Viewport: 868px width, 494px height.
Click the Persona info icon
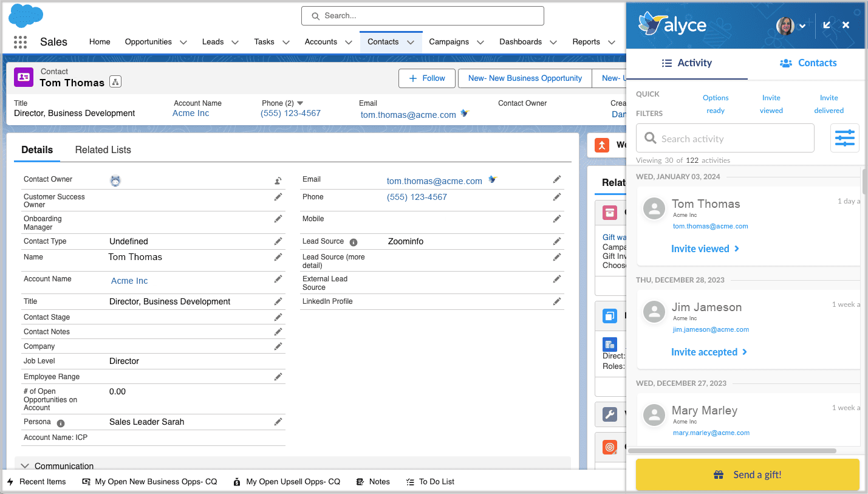61,423
